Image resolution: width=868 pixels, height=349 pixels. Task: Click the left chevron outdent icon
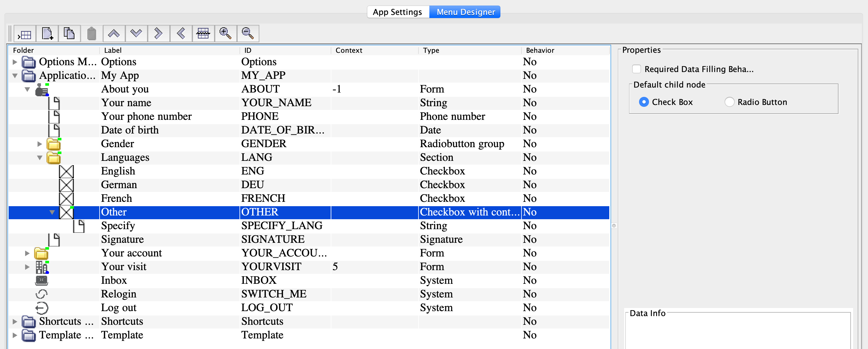click(x=181, y=34)
